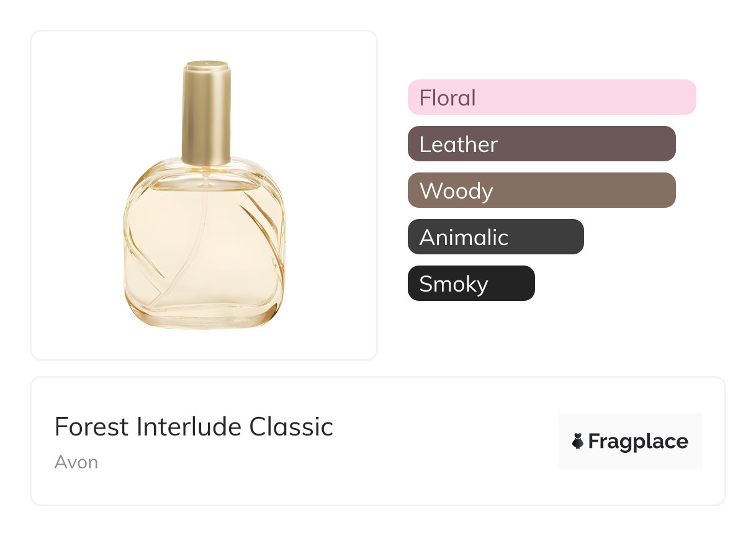Choose the Animalic accord bar
This screenshot has height=536, width=756.
pyautogui.click(x=495, y=237)
